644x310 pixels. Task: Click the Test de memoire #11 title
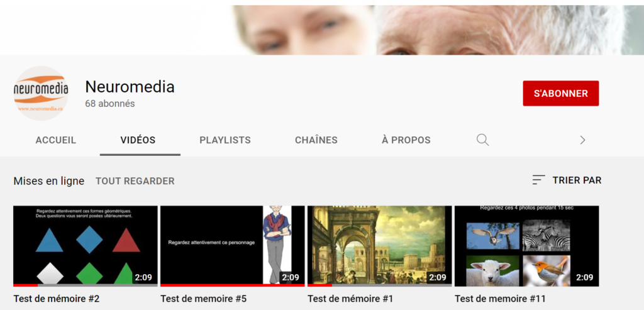click(x=500, y=299)
